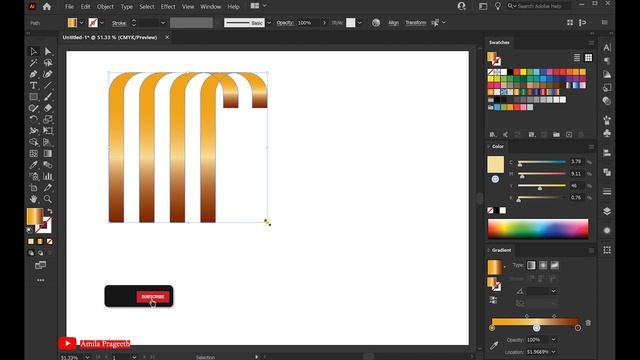The width and height of the screenshot is (640, 360).
Task: Select the Direct Selection tool
Action: [48, 51]
